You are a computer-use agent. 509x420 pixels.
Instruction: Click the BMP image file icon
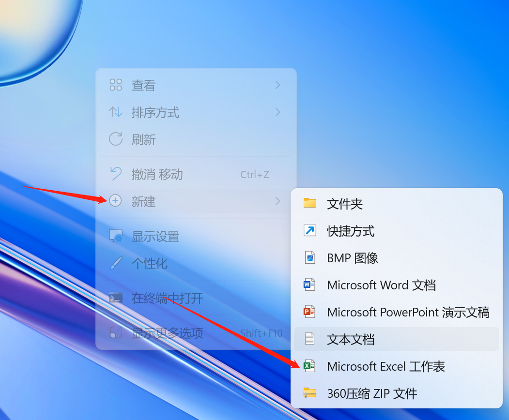click(x=309, y=257)
